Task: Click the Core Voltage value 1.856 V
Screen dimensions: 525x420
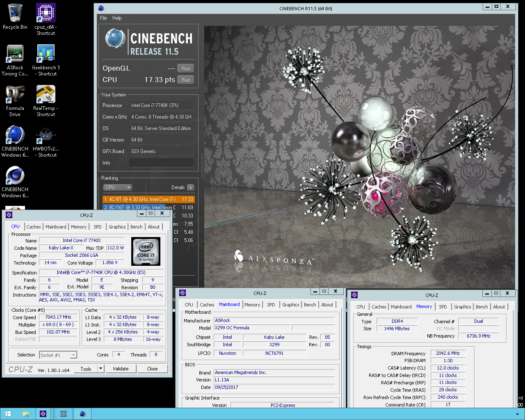Action: point(110,263)
